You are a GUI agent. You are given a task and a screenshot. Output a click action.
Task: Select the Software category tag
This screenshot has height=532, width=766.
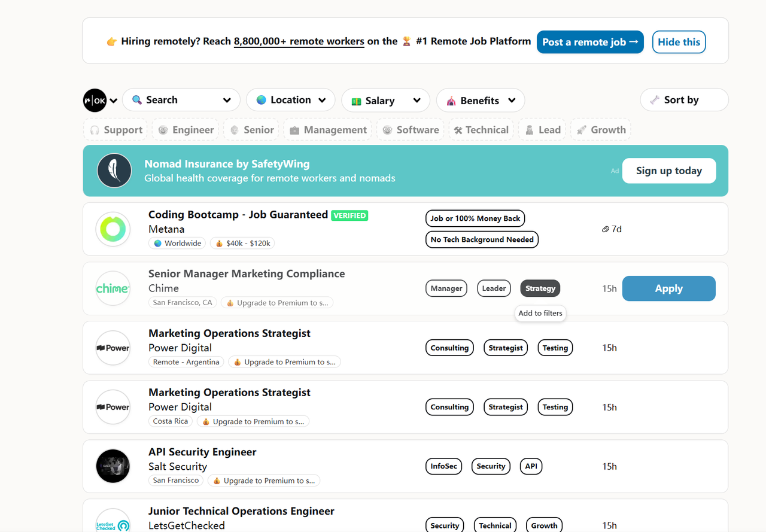coord(411,130)
